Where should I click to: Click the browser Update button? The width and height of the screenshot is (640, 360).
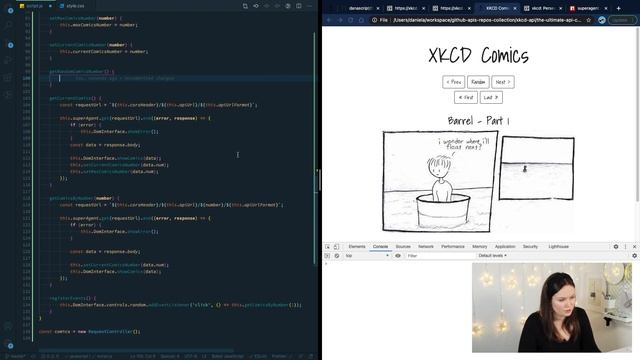tap(621, 20)
